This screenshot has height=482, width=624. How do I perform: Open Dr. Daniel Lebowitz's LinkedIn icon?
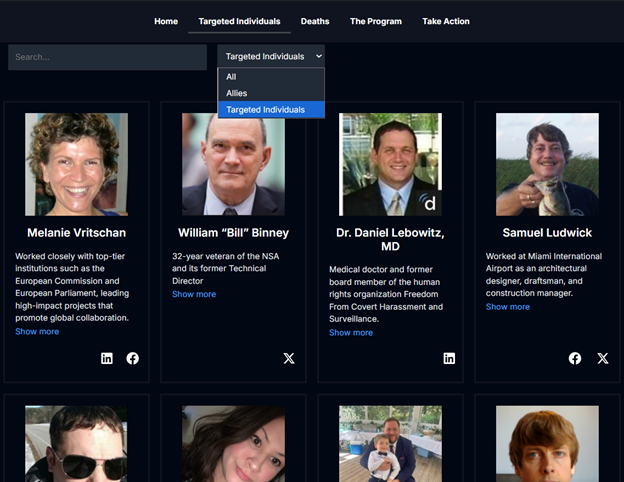tap(449, 358)
